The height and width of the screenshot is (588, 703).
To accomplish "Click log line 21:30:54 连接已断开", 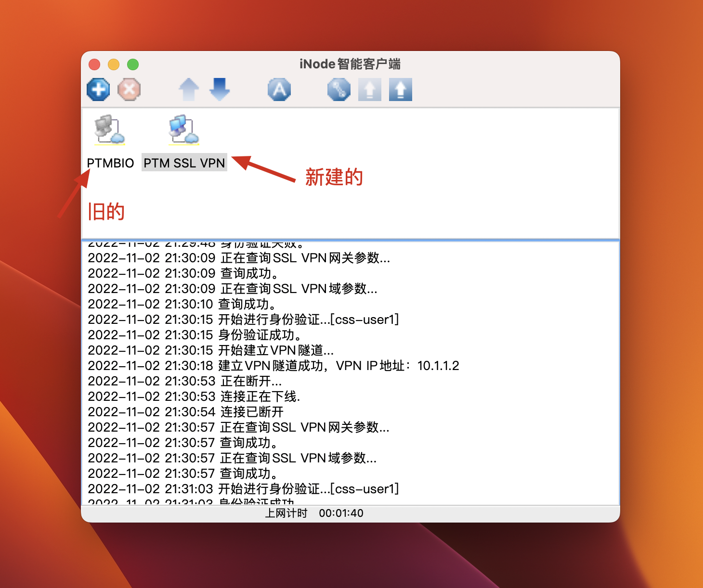I will click(x=186, y=412).
